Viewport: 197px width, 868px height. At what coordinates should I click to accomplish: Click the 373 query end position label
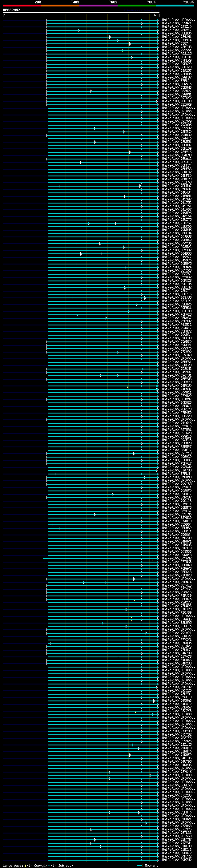coord(155,15)
